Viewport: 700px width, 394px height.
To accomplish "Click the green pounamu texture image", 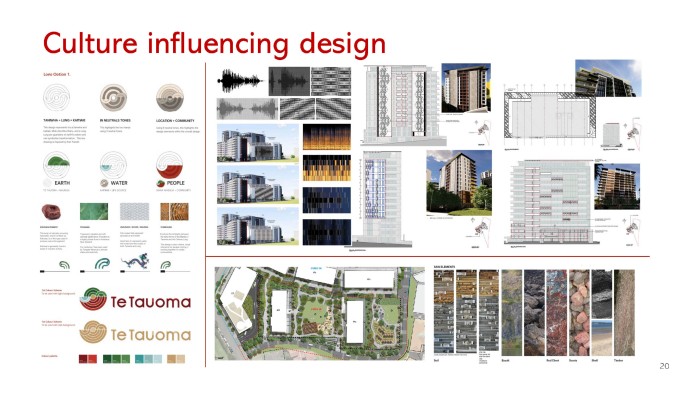I will click(x=94, y=212).
